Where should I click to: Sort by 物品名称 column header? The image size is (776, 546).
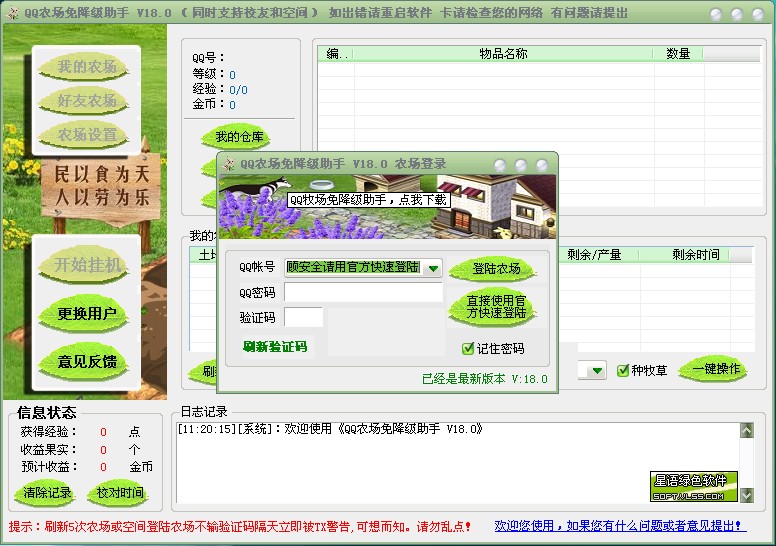503,53
